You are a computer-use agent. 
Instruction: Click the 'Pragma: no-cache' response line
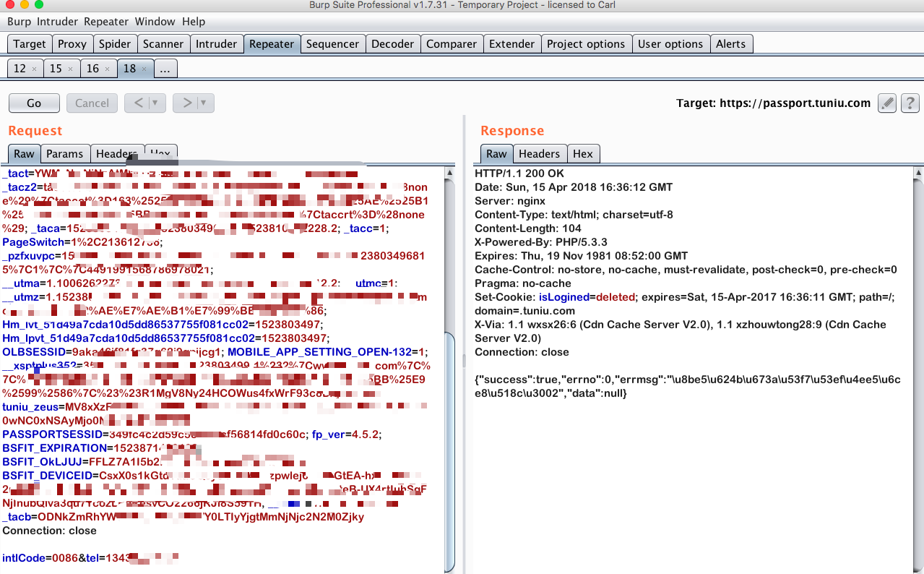(523, 283)
